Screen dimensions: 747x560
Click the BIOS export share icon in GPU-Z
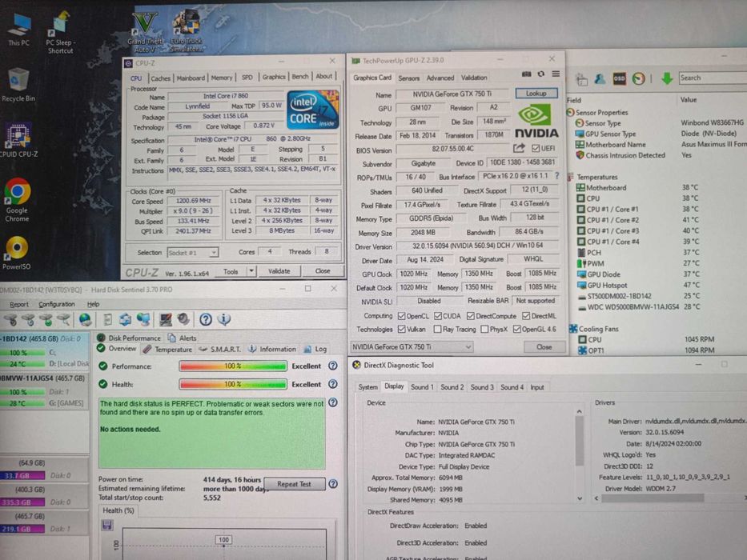(x=519, y=149)
